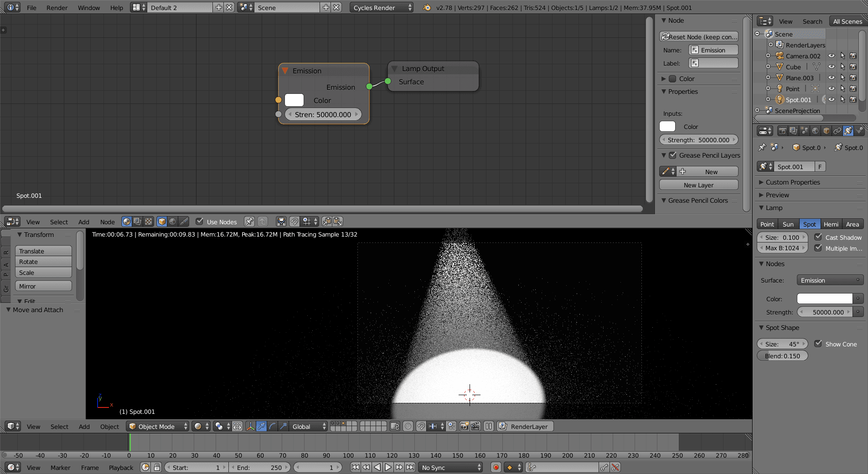The width and height of the screenshot is (868, 474).
Task: Hide the Cube object via eye icon
Action: [x=832, y=67]
